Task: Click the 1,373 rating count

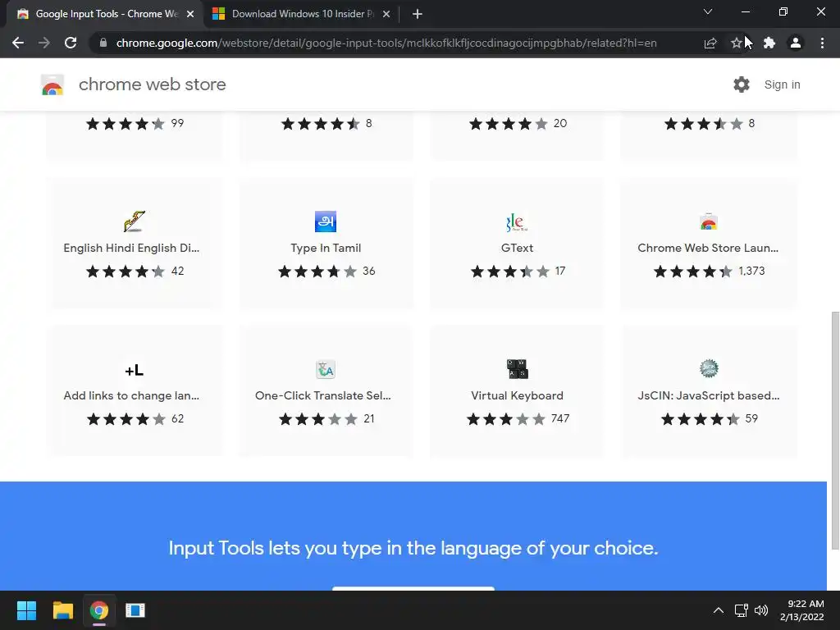Action: coord(751,271)
